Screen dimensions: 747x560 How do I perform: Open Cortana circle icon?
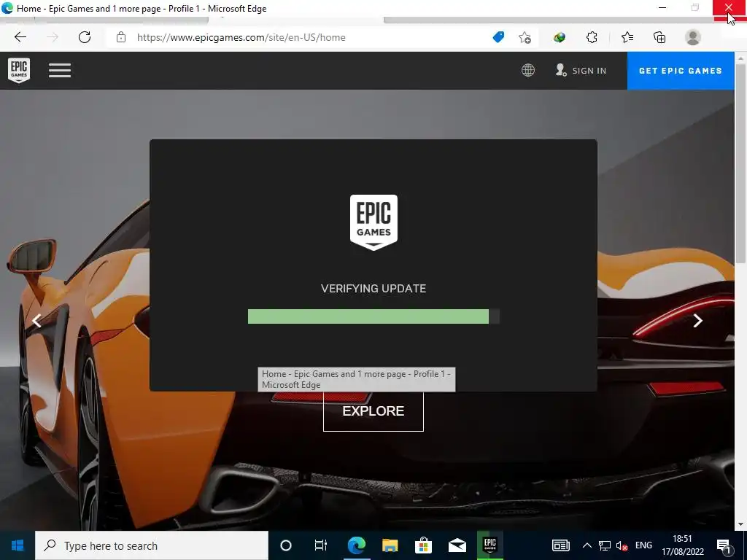(286, 545)
